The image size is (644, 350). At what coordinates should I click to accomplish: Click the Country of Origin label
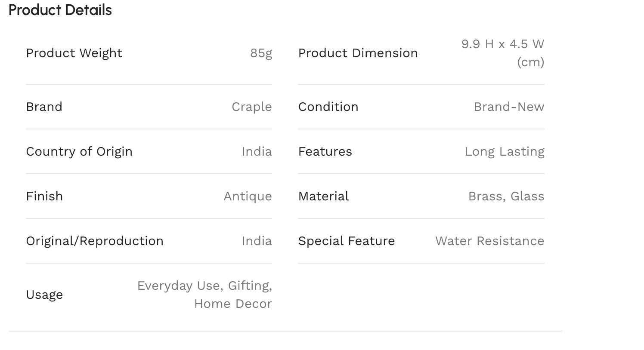79,151
